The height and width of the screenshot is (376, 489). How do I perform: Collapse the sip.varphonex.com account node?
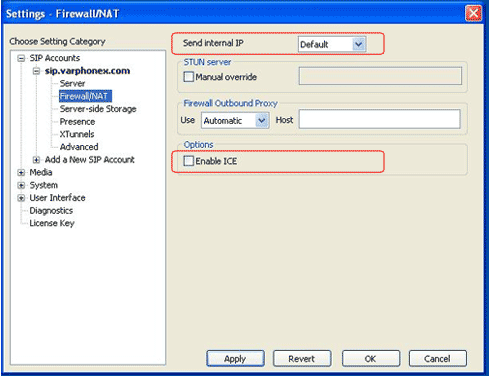tap(36, 71)
